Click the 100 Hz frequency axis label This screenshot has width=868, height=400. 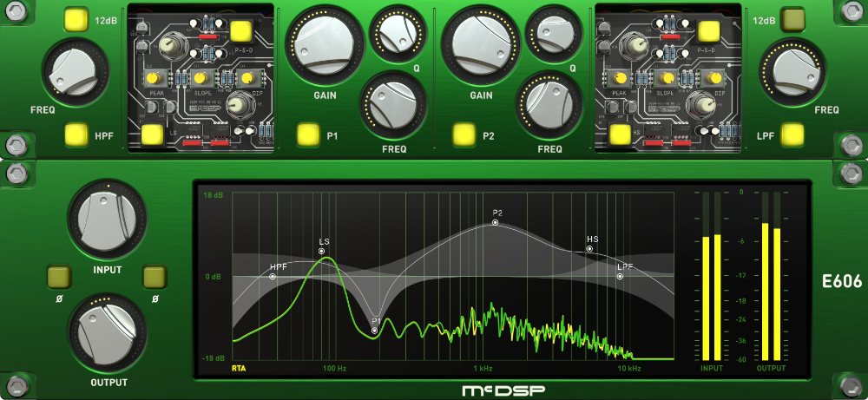point(335,369)
